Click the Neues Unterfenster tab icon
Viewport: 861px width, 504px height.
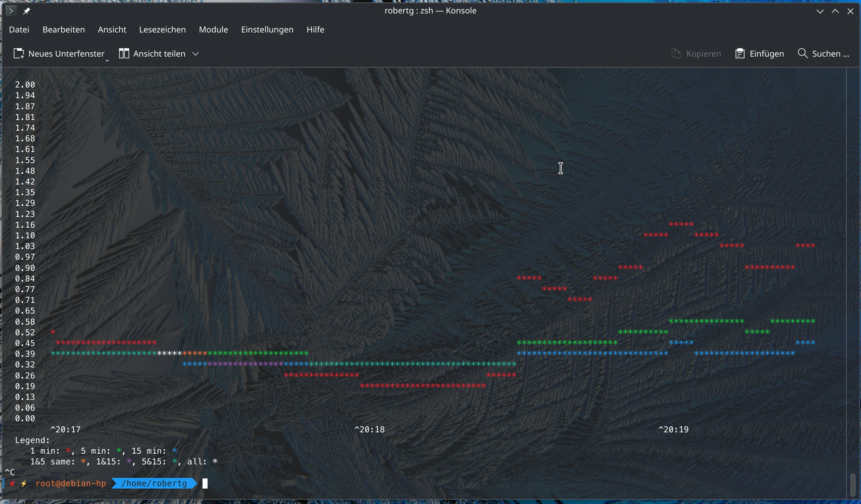19,53
